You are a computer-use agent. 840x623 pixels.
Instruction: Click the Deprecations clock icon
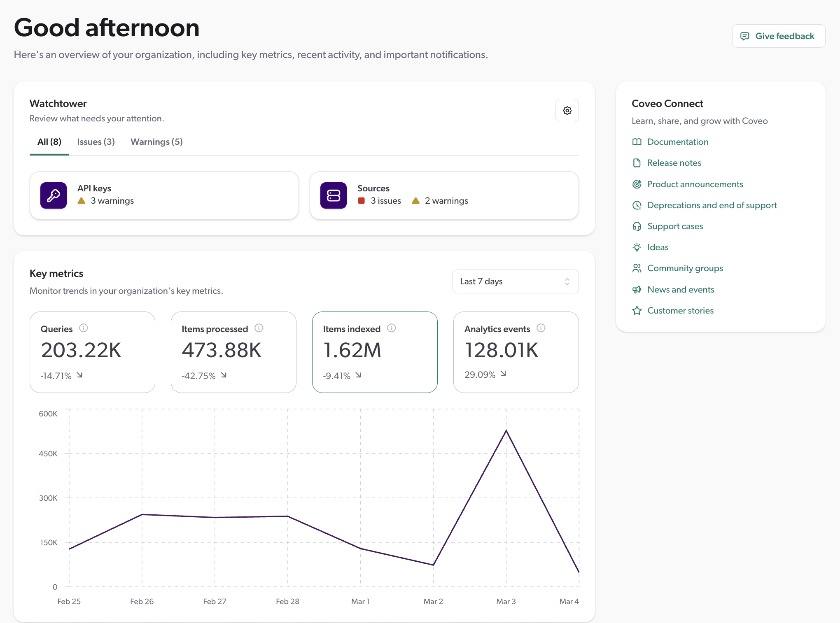[637, 205]
